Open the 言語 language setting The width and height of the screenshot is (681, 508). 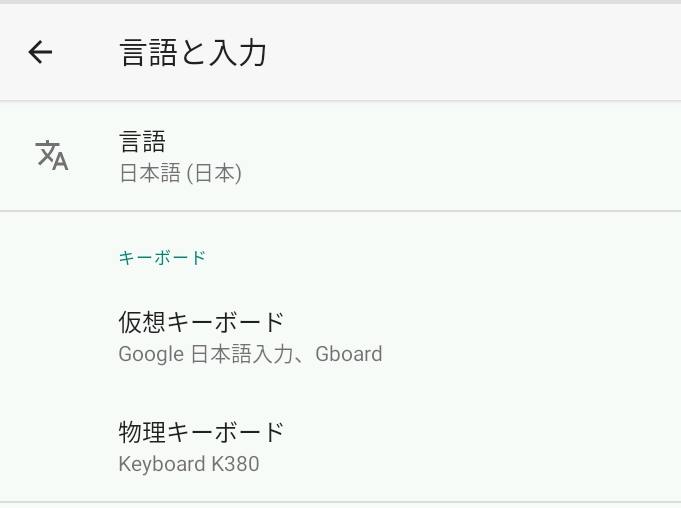(340, 156)
